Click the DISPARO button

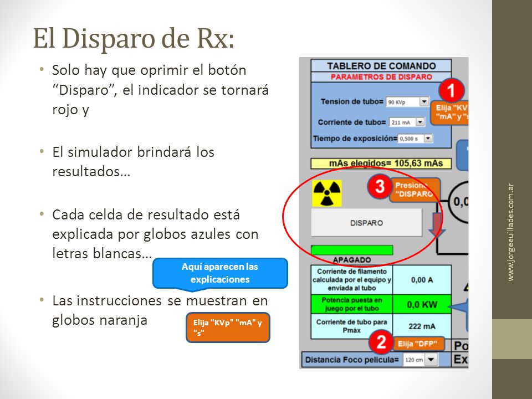[x=366, y=223]
